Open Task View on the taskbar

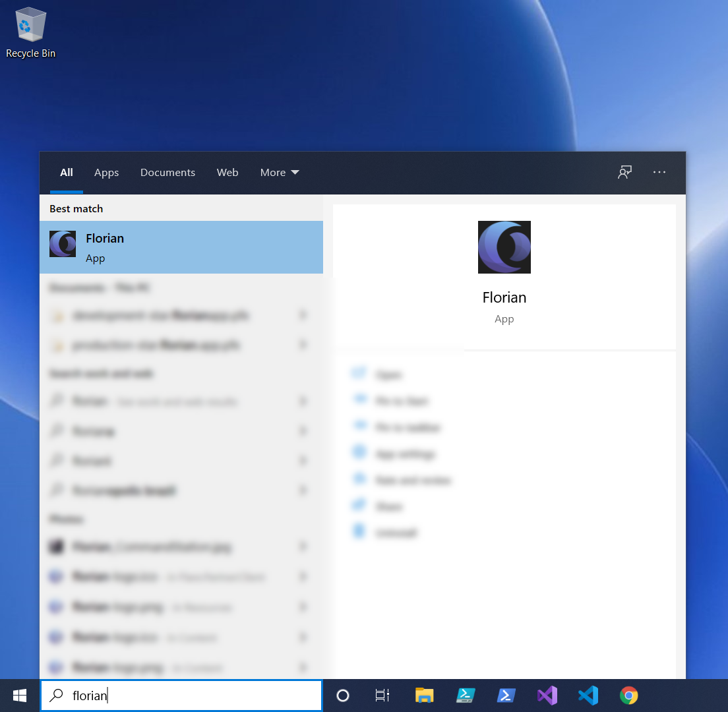point(382,696)
